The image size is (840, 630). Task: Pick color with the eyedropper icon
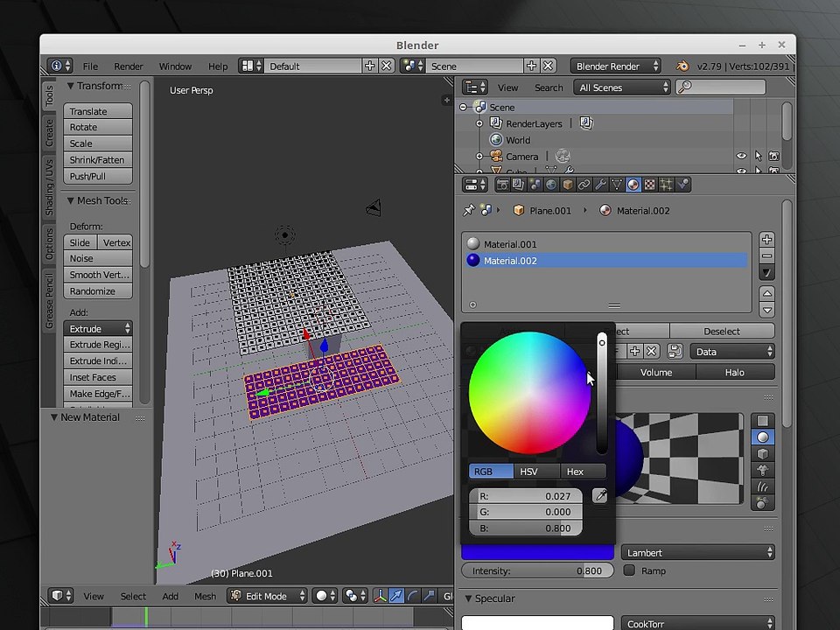pyautogui.click(x=600, y=495)
